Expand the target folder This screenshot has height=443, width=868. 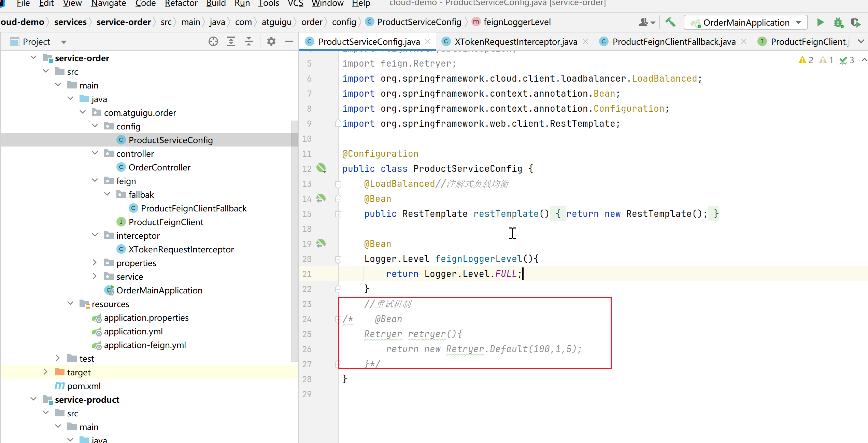click(45, 372)
